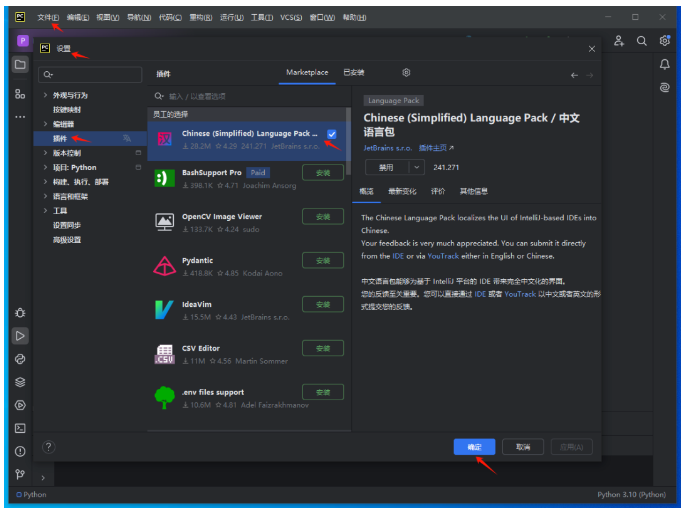685x513 pixels.
Task: Open the Terminal icon in left sidebar
Action: click(20, 428)
